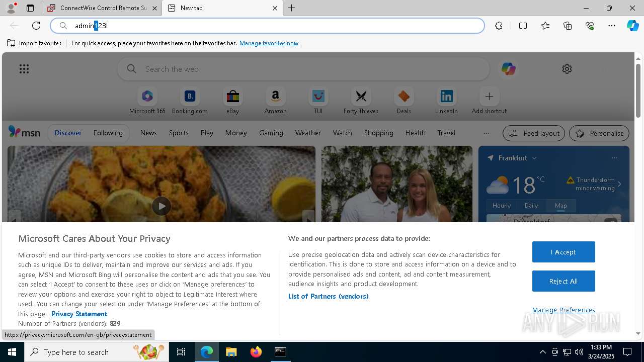Open the Travel category
The height and width of the screenshot is (362, 644).
pos(446,133)
